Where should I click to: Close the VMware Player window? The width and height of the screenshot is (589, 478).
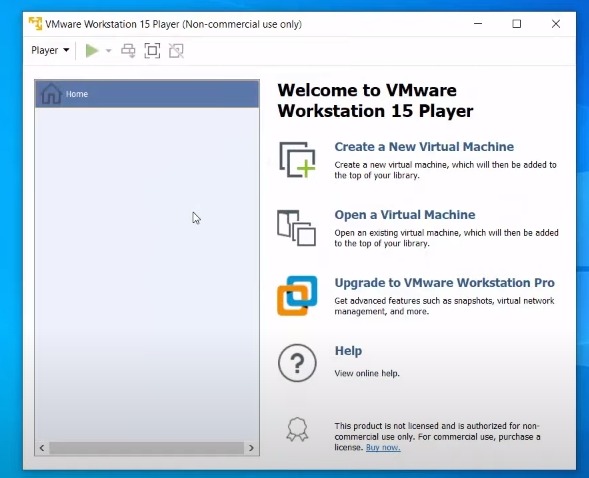[x=556, y=24]
